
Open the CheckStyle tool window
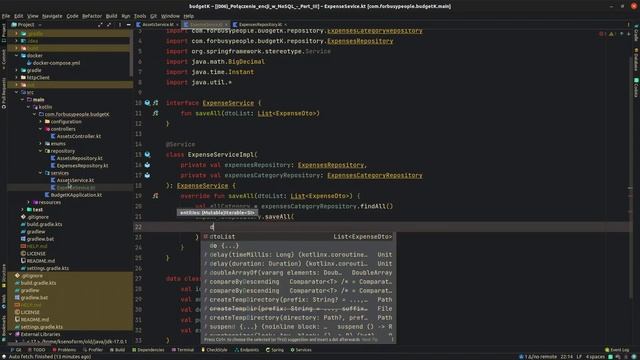coord(214,350)
